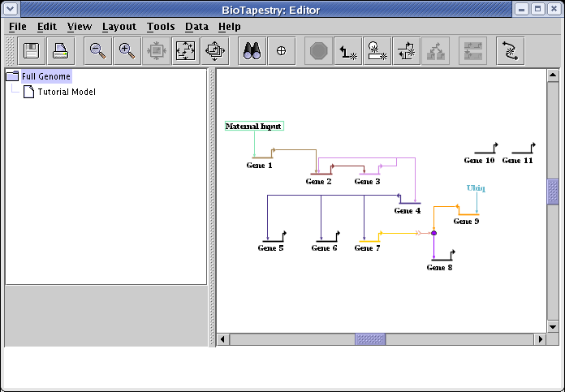Click the center on crosshair icon

point(281,51)
